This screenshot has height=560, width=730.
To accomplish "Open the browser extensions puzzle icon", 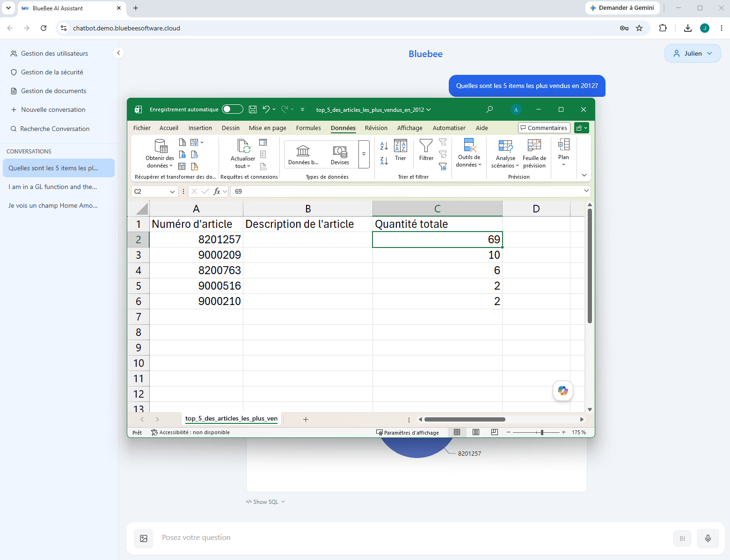I will (663, 28).
